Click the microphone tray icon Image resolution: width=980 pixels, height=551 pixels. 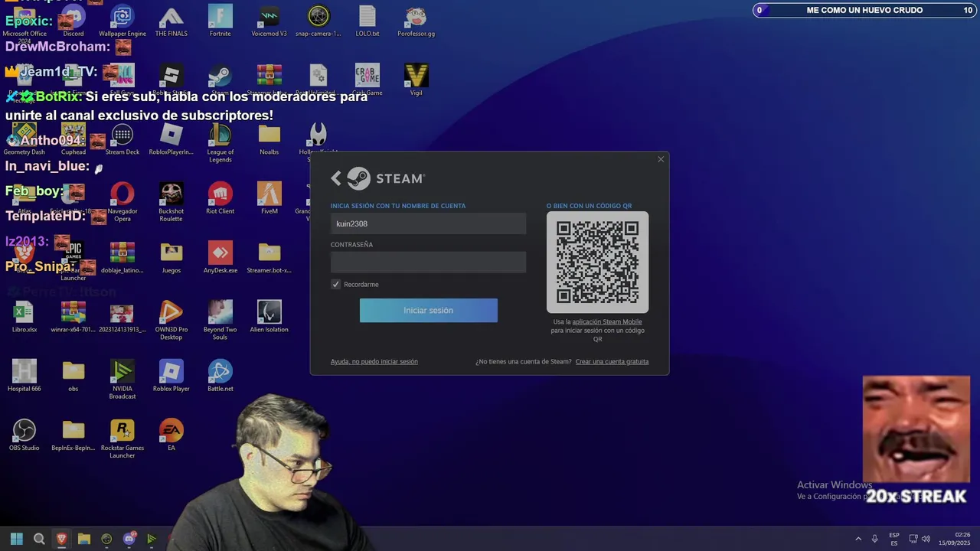pos(874,539)
